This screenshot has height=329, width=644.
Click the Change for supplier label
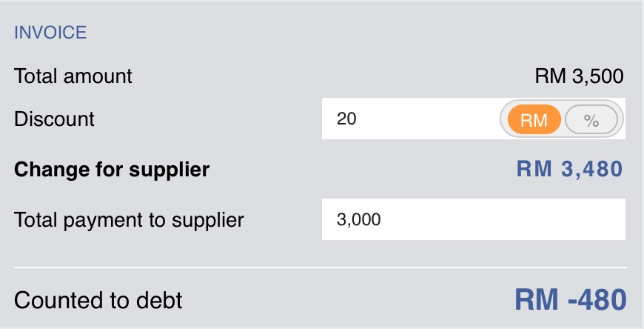click(112, 170)
